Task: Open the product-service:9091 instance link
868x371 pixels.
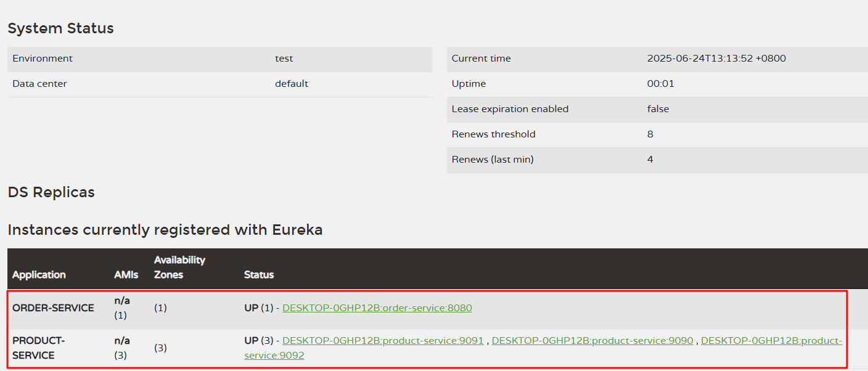Action: 383,341
